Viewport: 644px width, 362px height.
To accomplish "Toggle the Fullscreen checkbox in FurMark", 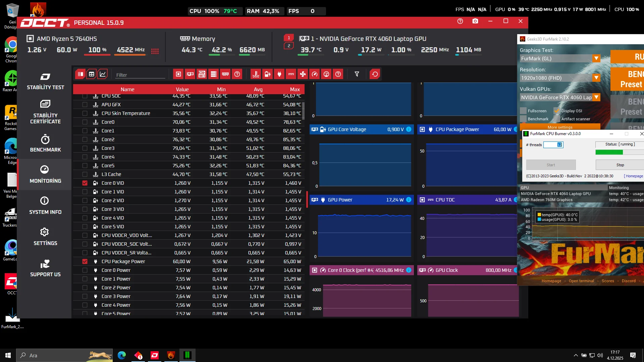I will [523, 111].
